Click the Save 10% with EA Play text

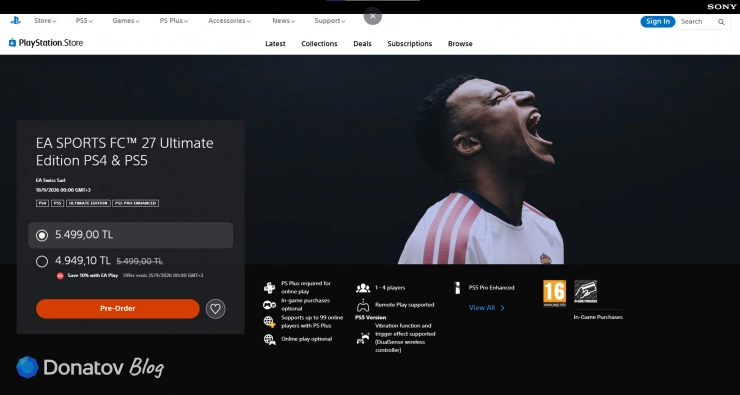[92, 275]
